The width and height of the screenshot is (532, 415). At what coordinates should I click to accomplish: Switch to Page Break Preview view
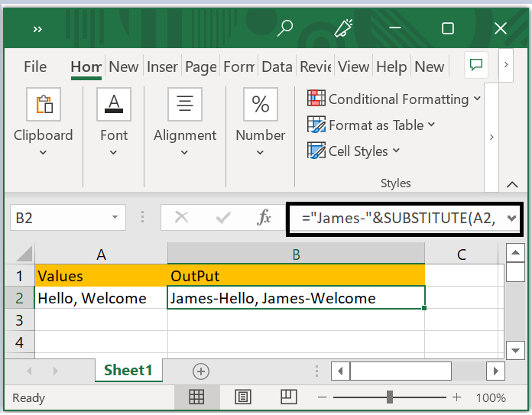(x=288, y=397)
